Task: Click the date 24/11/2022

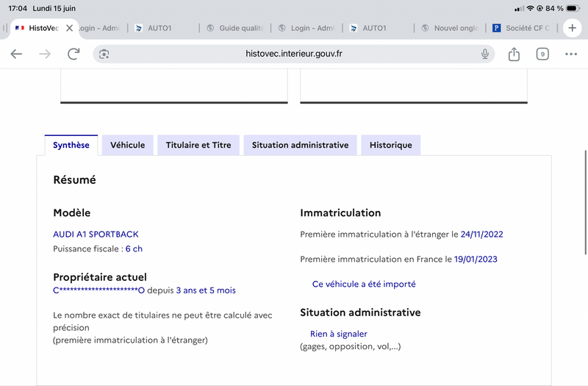Action: click(x=481, y=235)
